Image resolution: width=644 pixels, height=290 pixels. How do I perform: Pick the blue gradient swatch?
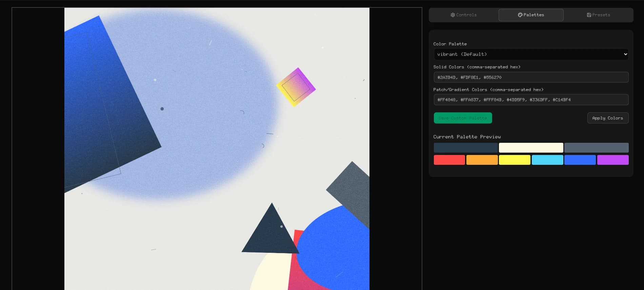pyautogui.click(x=580, y=160)
